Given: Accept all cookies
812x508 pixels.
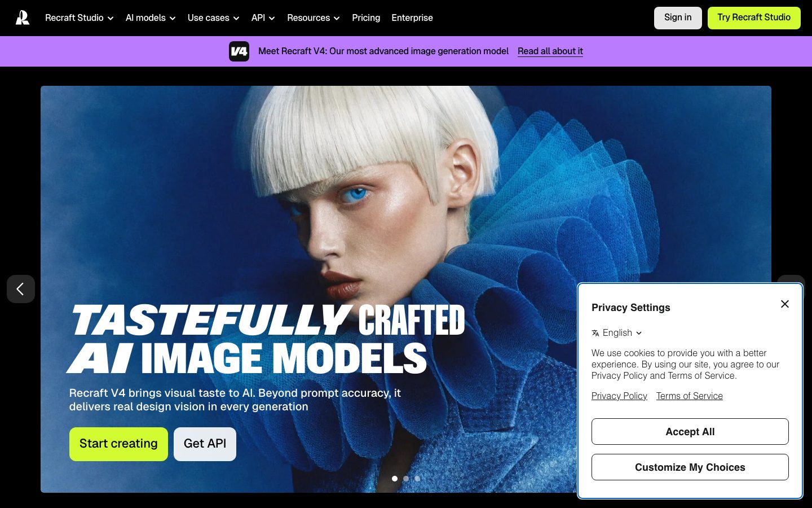Looking at the screenshot, I should (x=690, y=432).
